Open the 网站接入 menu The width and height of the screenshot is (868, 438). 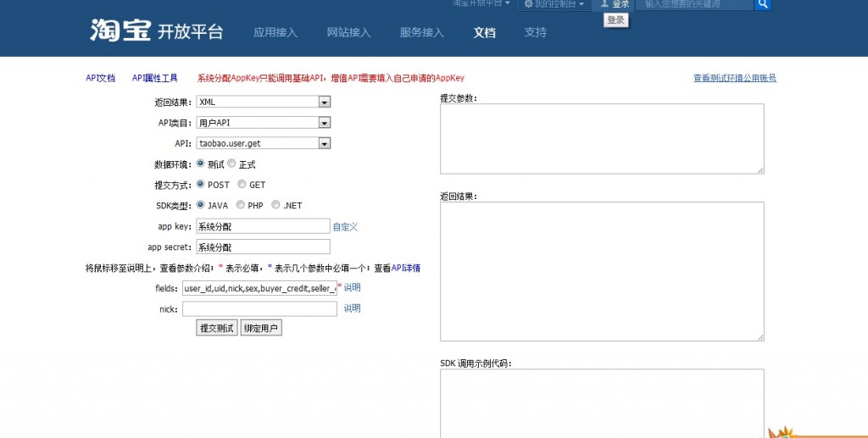click(348, 33)
